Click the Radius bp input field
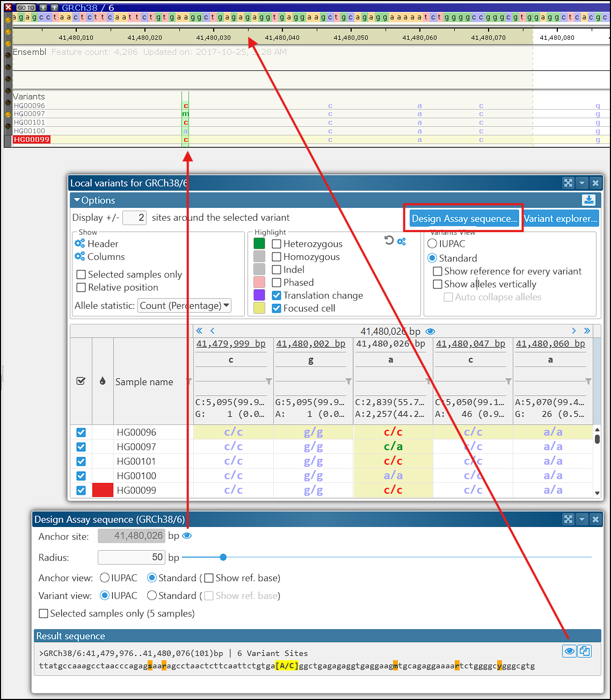 click(x=131, y=557)
